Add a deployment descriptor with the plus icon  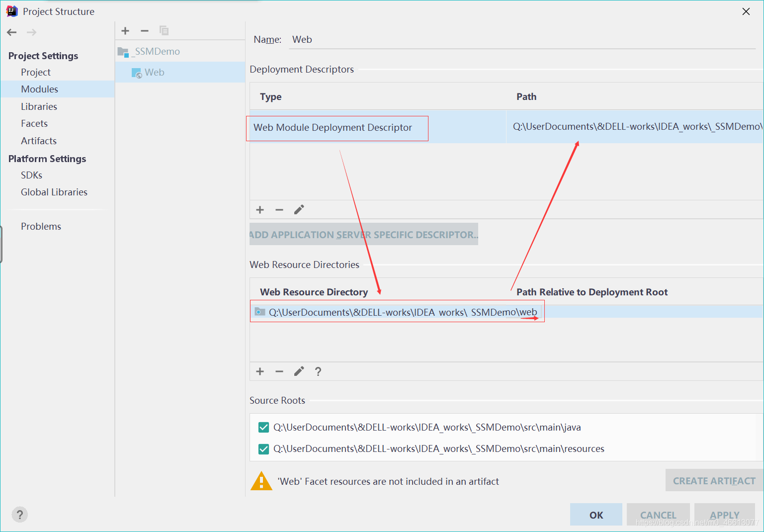260,210
